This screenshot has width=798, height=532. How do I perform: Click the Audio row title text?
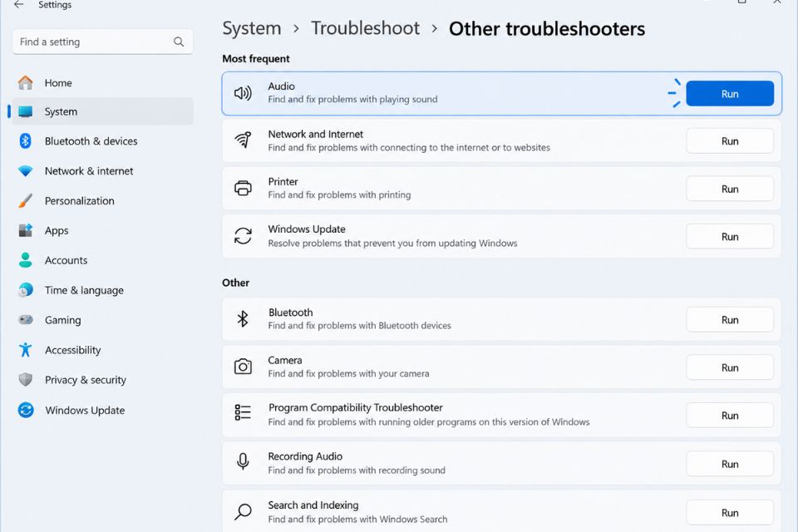[x=282, y=86]
